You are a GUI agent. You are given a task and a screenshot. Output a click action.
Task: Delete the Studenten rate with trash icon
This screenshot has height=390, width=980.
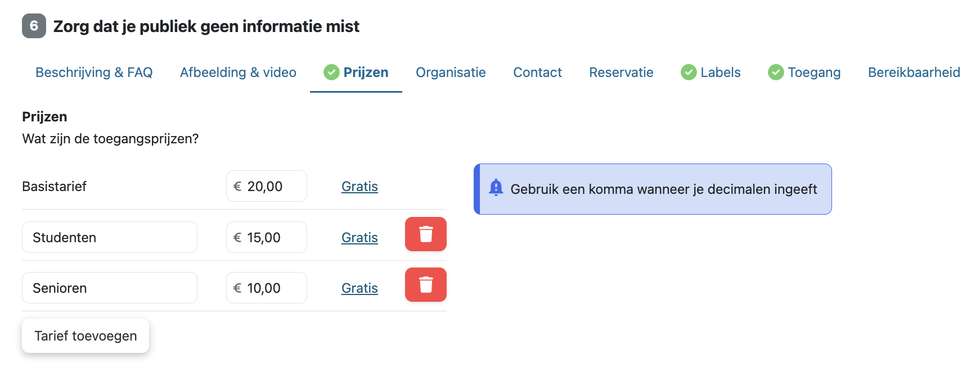(x=425, y=234)
